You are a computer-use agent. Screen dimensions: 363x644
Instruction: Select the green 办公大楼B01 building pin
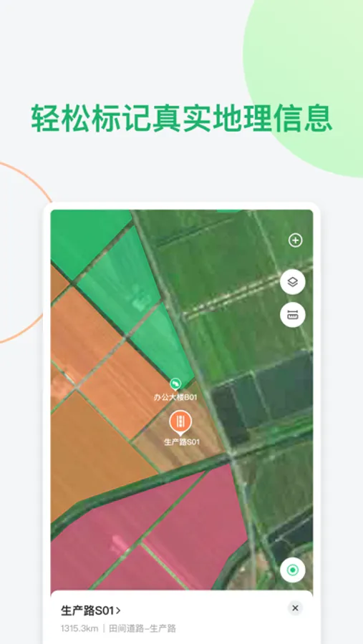tap(175, 384)
